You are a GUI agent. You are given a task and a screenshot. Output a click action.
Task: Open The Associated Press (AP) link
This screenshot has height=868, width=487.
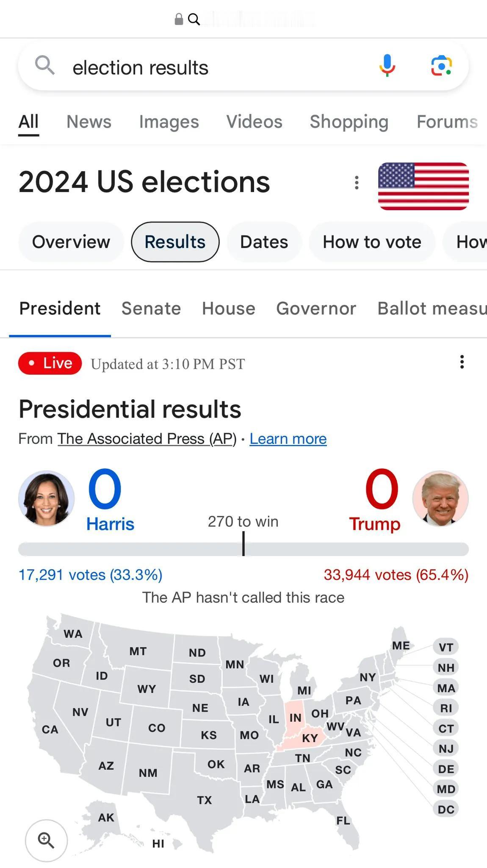click(x=147, y=439)
